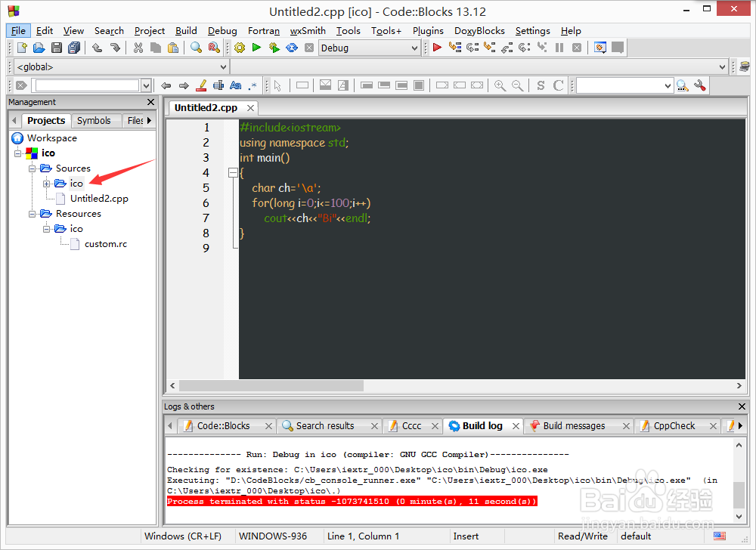This screenshot has height=550, width=756.
Task: Open search options wrench icon
Action: 699,85
